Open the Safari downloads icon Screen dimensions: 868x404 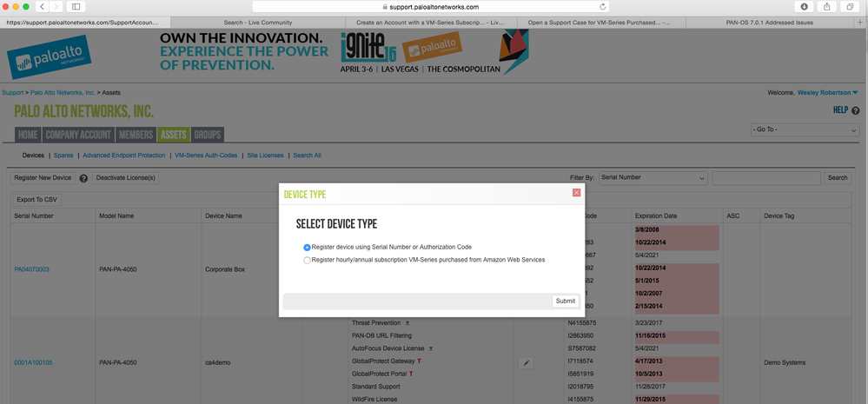(x=804, y=7)
